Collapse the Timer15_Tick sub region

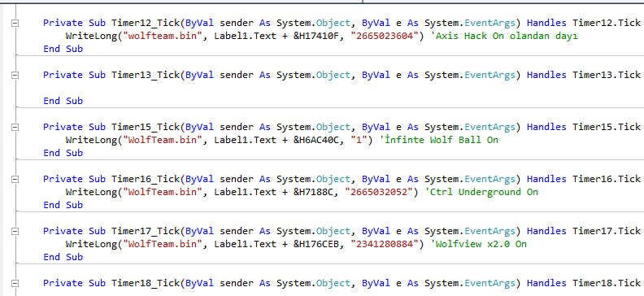15,128
